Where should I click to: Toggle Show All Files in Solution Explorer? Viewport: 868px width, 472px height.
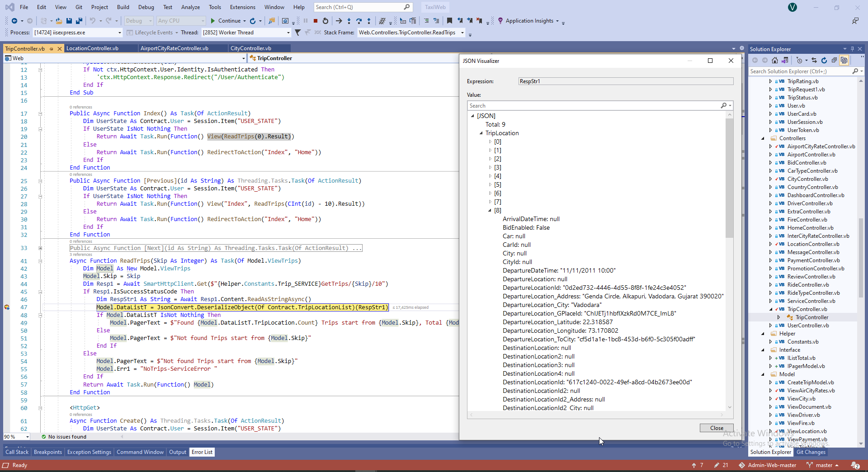844,60
